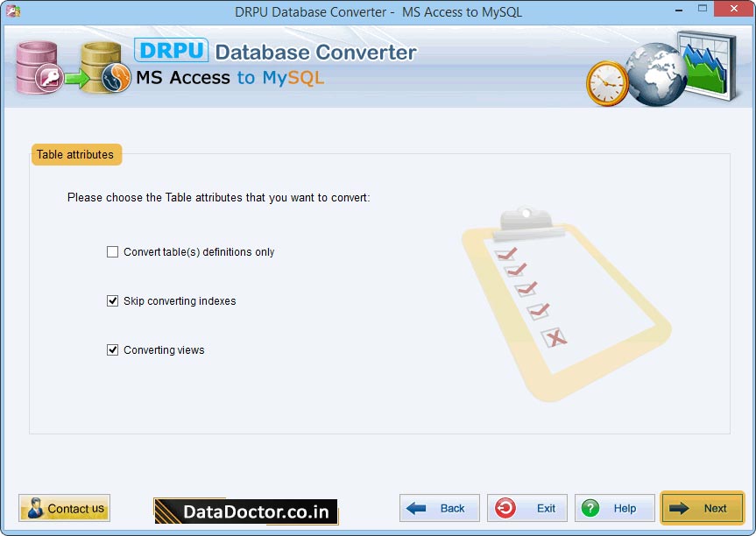Disable the Converting views checkbox
Viewport: 756px width, 536px height.
(x=112, y=349)
